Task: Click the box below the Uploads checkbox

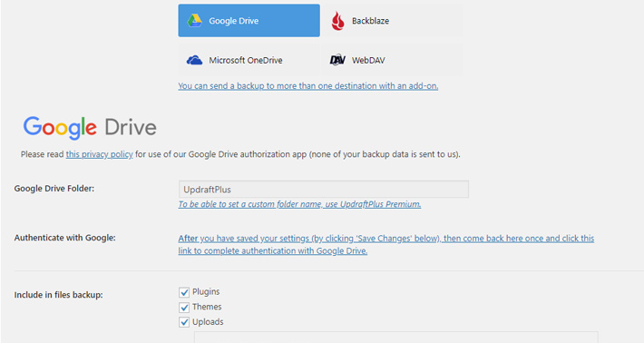Action: tap(396, 338)
